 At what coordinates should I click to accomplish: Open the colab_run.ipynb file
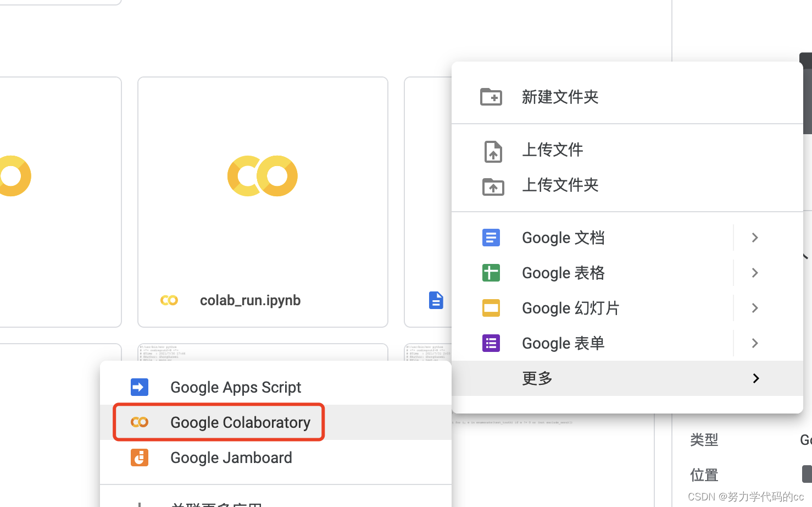[250, 300]
